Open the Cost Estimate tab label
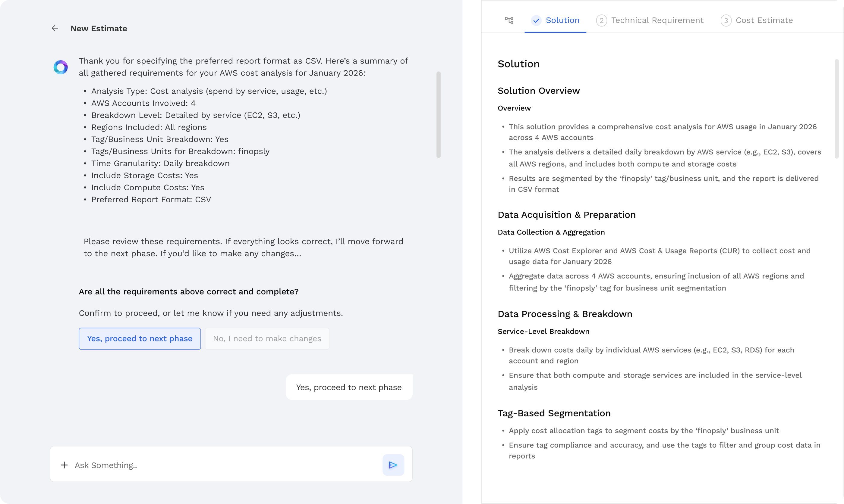Viewport: 844px width, 504px height. pos(764,20)
